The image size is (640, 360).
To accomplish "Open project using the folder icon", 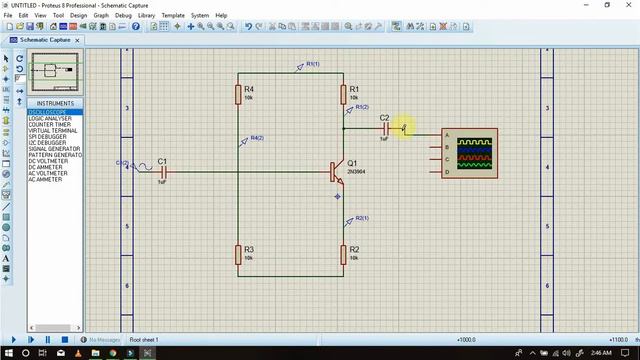I will (x=20, y=27).
